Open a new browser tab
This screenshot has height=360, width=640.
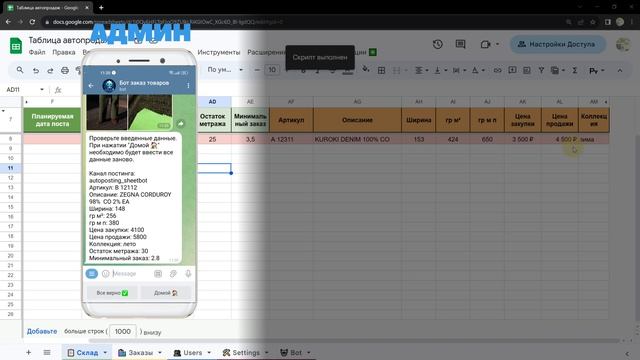click(101, 7)
